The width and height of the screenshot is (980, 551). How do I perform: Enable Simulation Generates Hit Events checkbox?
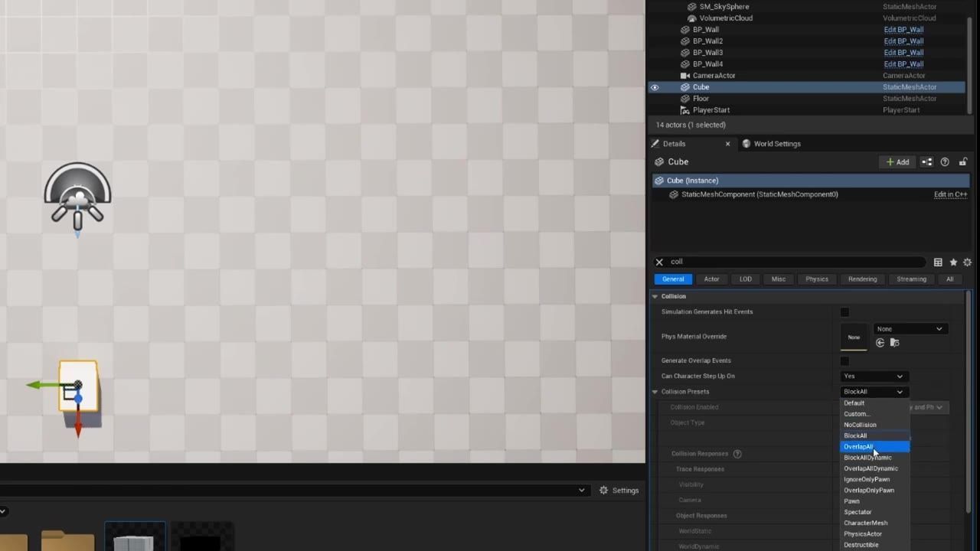(844, 312)
